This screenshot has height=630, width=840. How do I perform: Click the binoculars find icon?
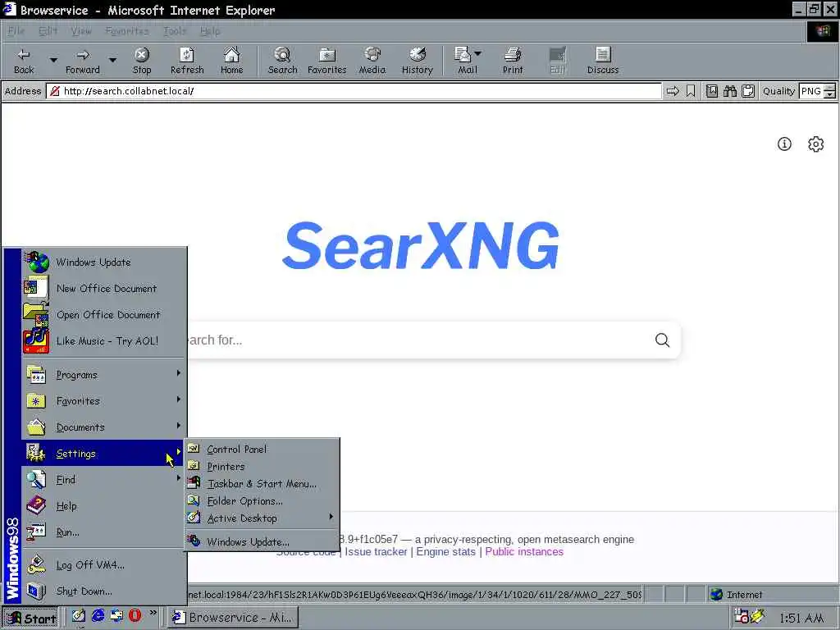729,91
